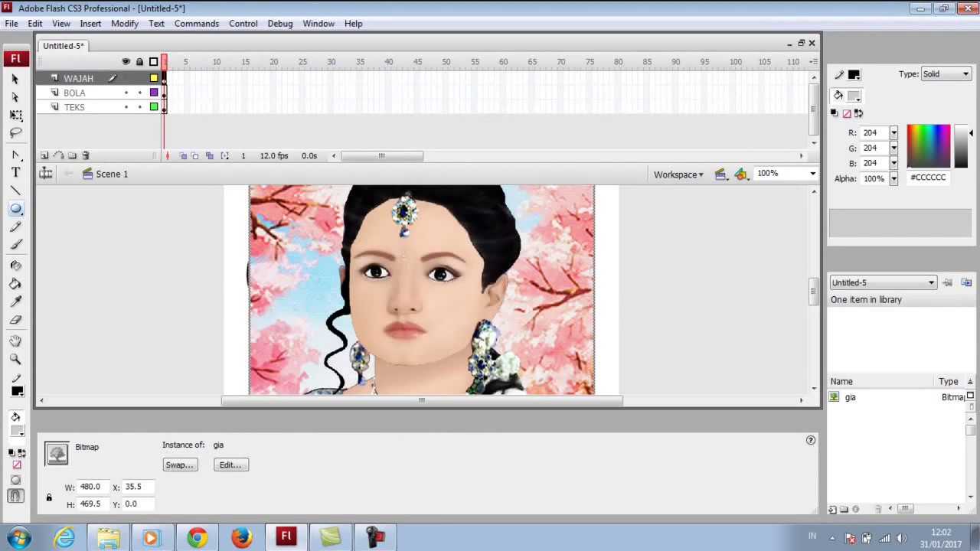Open the Fill color swatch in Color panel

[x=853, y=96]
